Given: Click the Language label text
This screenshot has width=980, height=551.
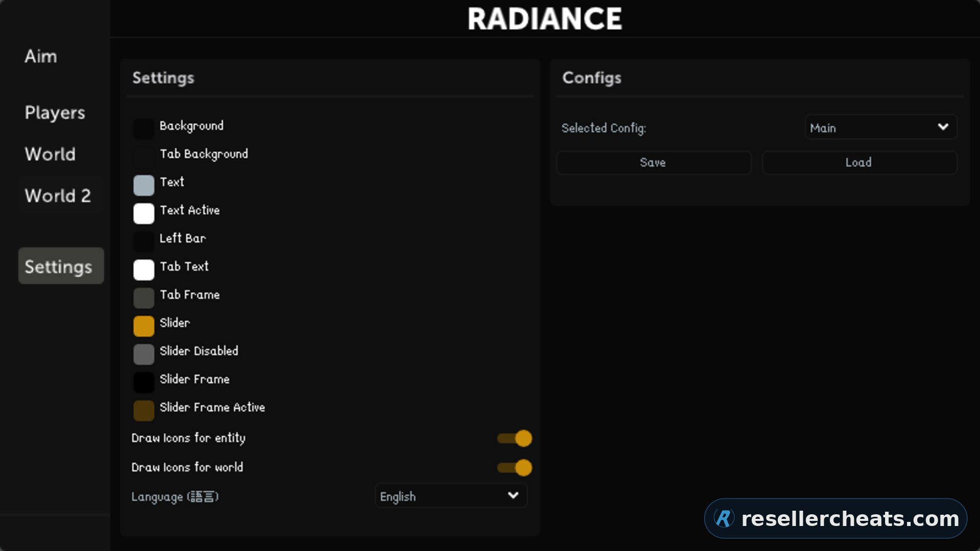Looking at the screenshot, I should (175, 496).
